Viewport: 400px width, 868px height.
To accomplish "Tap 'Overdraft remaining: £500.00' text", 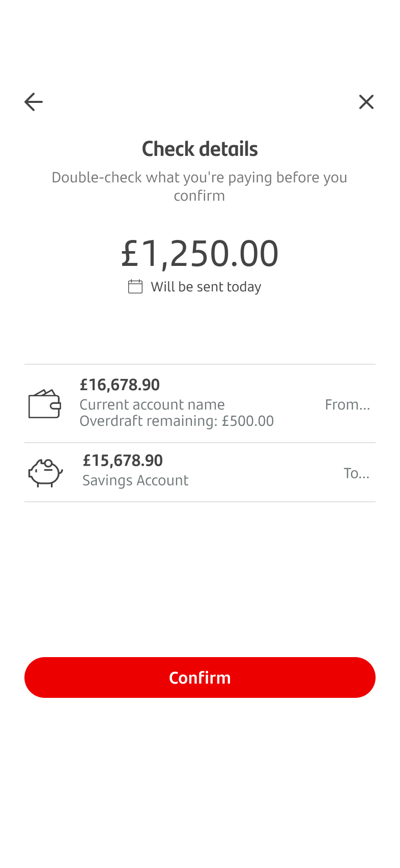I will click(x=177, y=421).
